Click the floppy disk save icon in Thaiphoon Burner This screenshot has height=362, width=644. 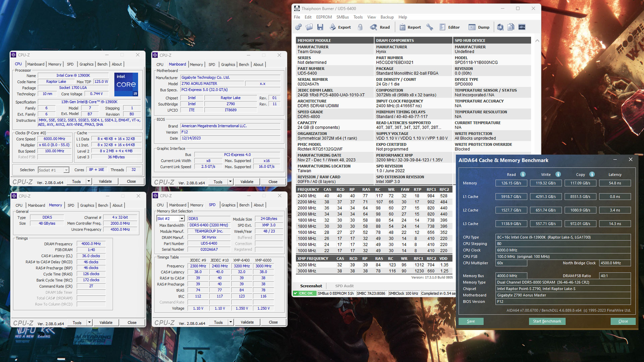pyautogui.click(x=320, y=27)
